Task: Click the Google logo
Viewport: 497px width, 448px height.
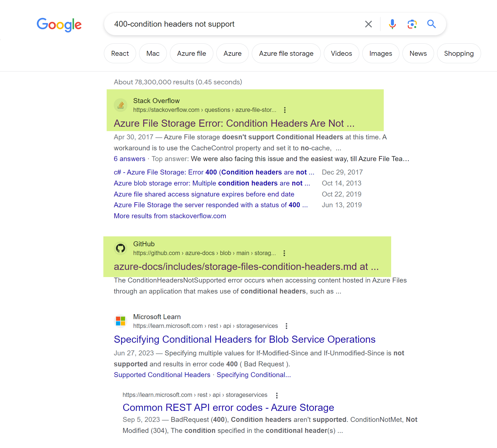Action: (59, 25)
